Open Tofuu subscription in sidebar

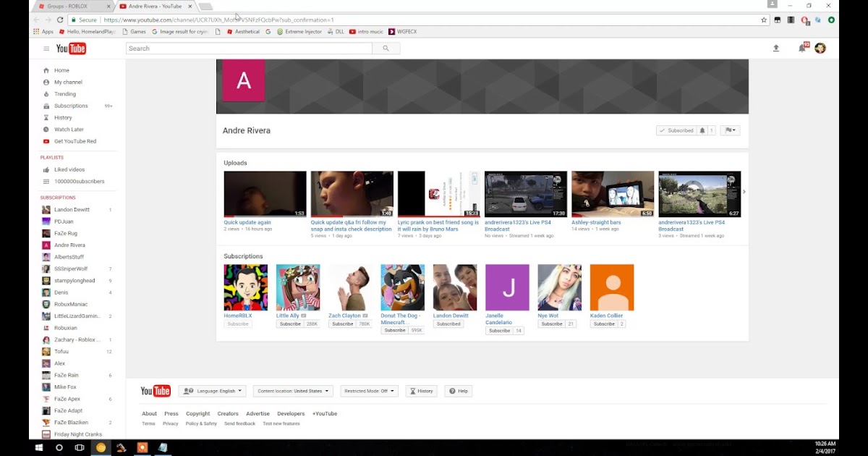pos(61,352)
